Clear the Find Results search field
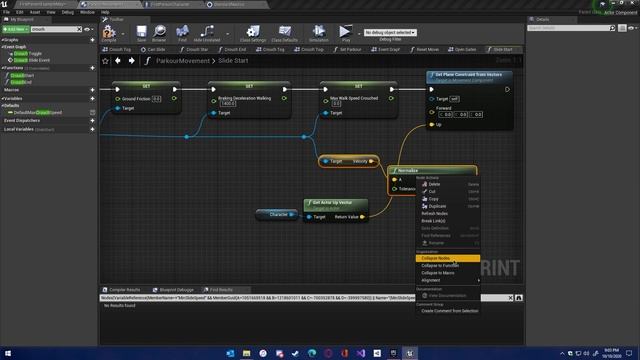 click(510, 298)
